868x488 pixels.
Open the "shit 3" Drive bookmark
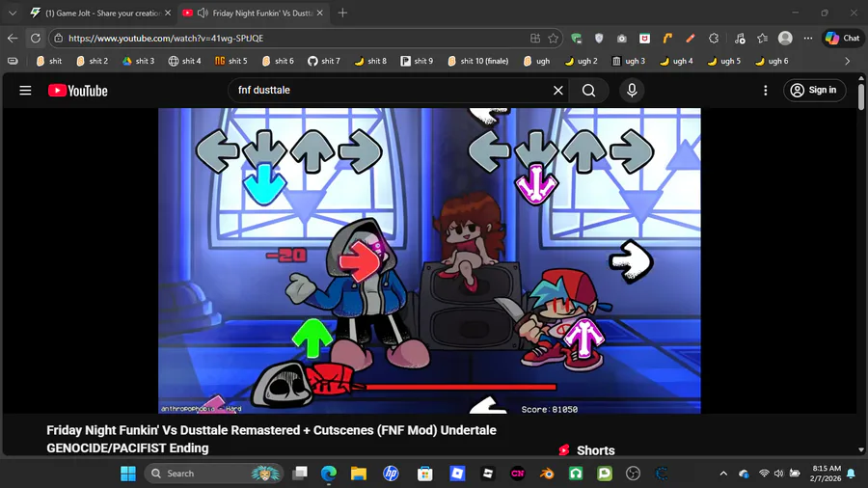pyautogui.click(x=138, y=61)
